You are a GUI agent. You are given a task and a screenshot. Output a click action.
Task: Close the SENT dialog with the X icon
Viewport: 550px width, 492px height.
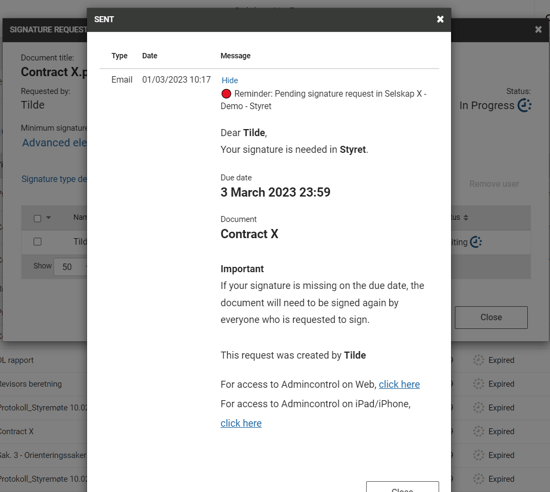coord(440,19)
